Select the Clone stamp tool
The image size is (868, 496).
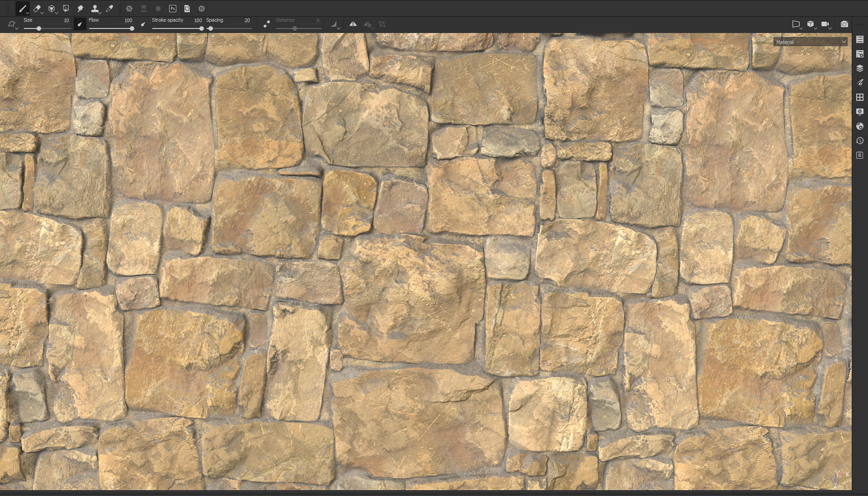coord(95,9)
